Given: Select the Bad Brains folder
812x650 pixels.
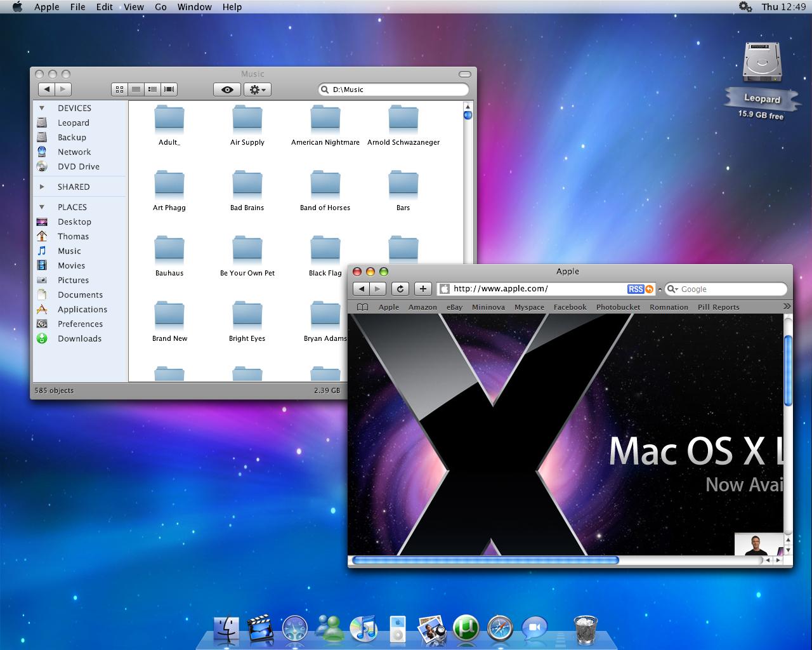Looking at the screenshot, I should 247,191.
